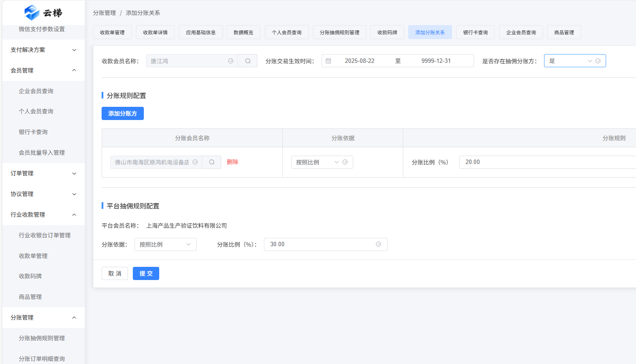Click the red 删除 link

(232, 162)
